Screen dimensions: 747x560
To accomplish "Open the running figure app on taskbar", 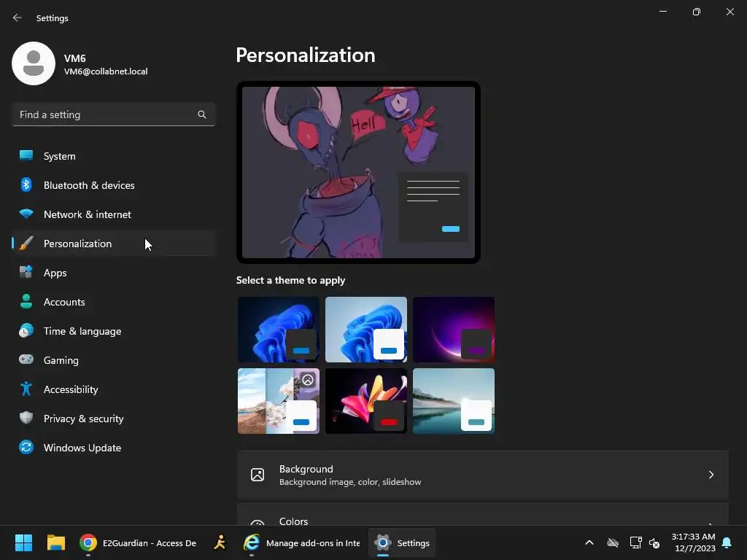I will [220, 542].
